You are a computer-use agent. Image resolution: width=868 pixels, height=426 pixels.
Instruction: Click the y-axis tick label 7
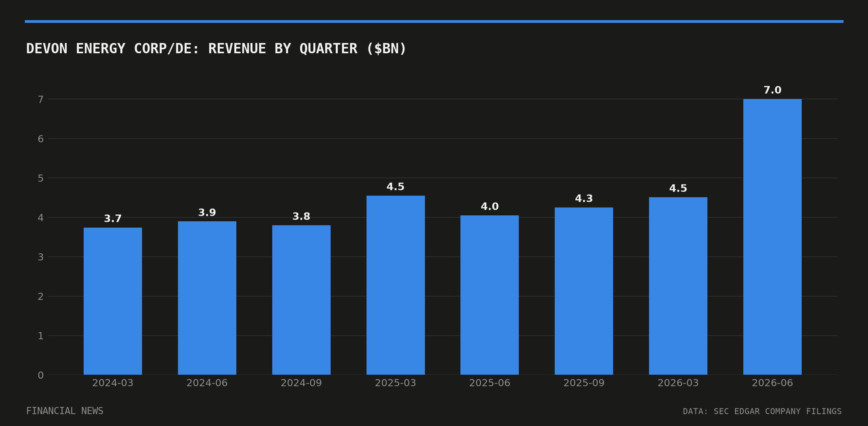[x=41, y=99]
